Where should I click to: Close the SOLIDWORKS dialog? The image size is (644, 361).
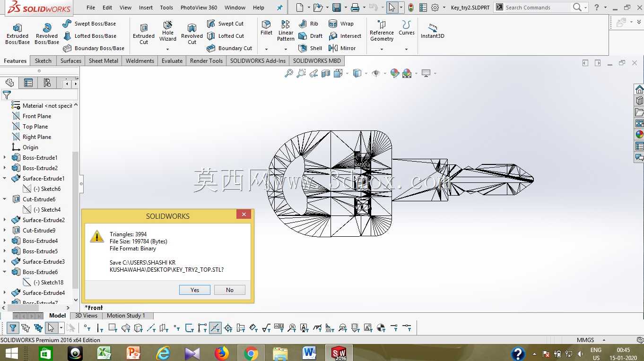(x=244, y=215)
